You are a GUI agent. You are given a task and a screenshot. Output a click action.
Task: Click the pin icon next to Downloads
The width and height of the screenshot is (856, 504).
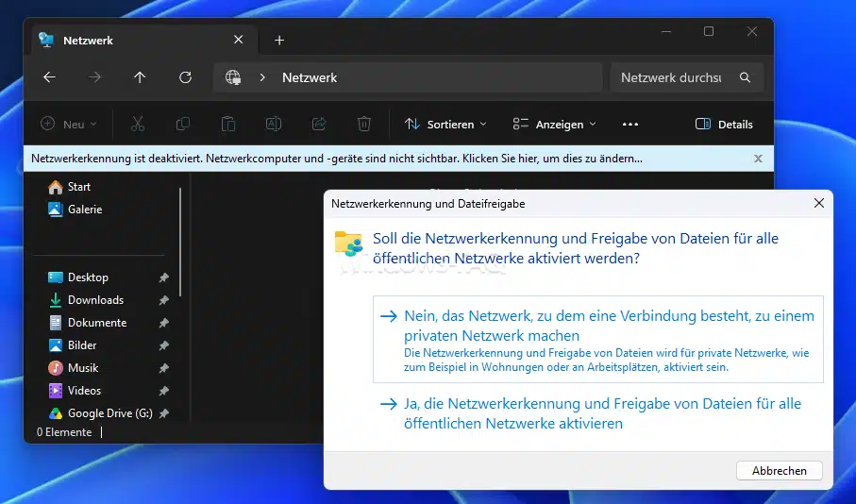click(164, 300)
